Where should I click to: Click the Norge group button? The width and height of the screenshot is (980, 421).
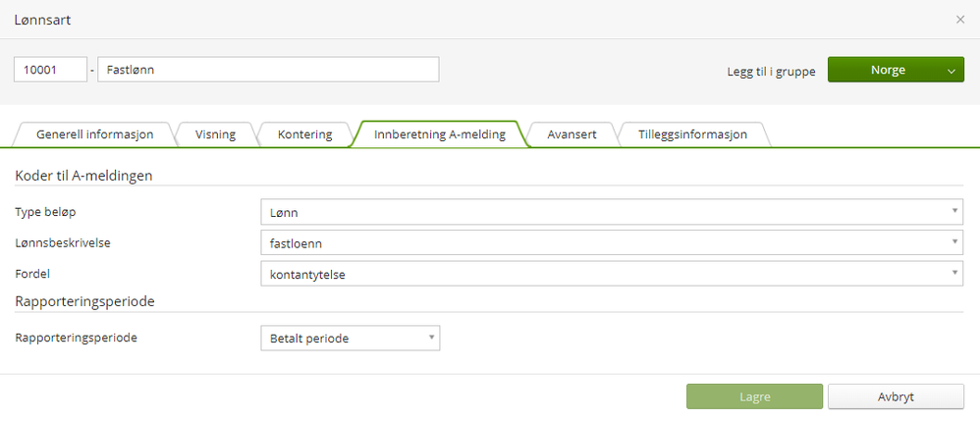pos(888,70)
